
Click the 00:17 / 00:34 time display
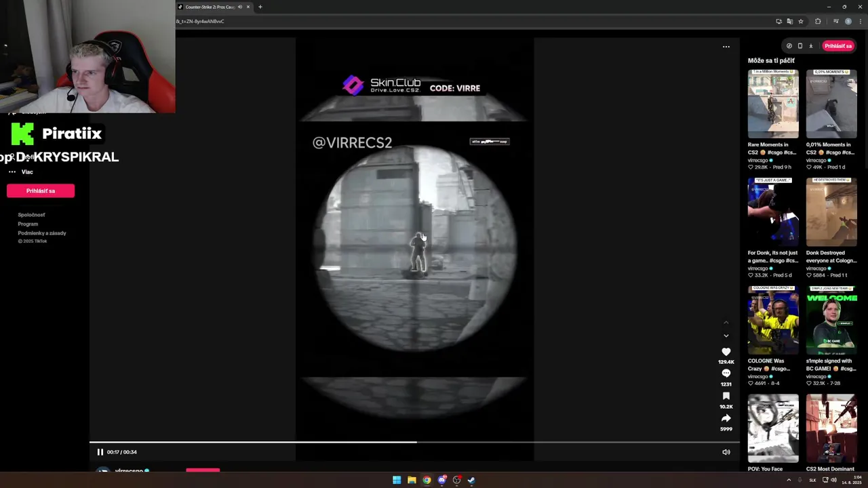click(122, 452)
